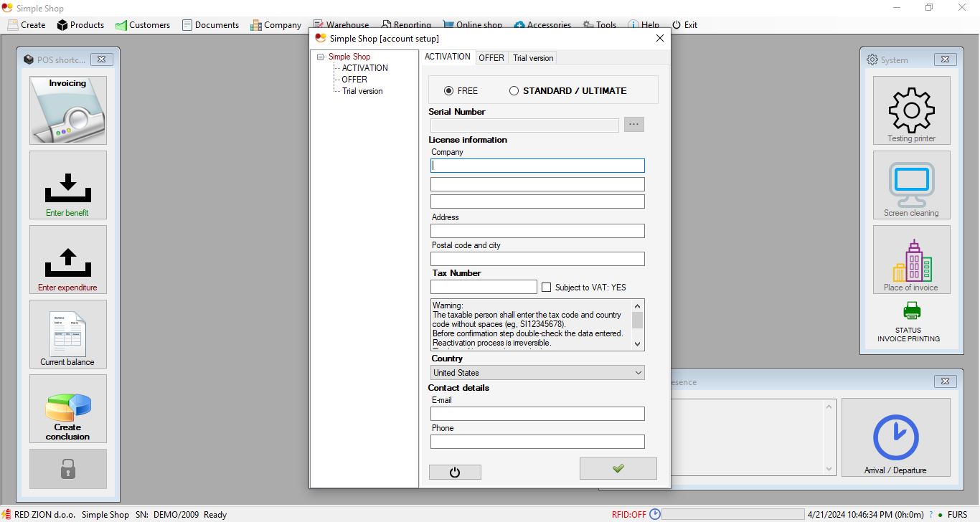The height and width of the screenshot is (522, 980).
Task: Click the clock icon in status bar
Action: point(655,514)
